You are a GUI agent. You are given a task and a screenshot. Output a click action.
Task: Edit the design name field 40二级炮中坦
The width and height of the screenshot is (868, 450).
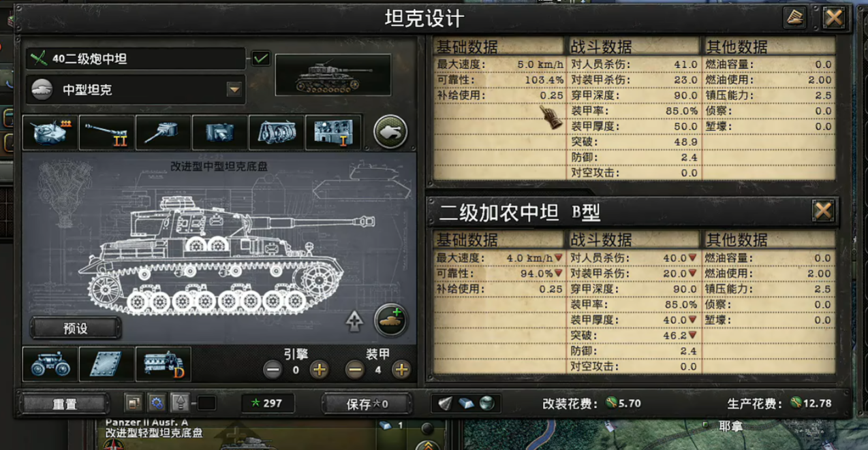click(x=136, y=59)
